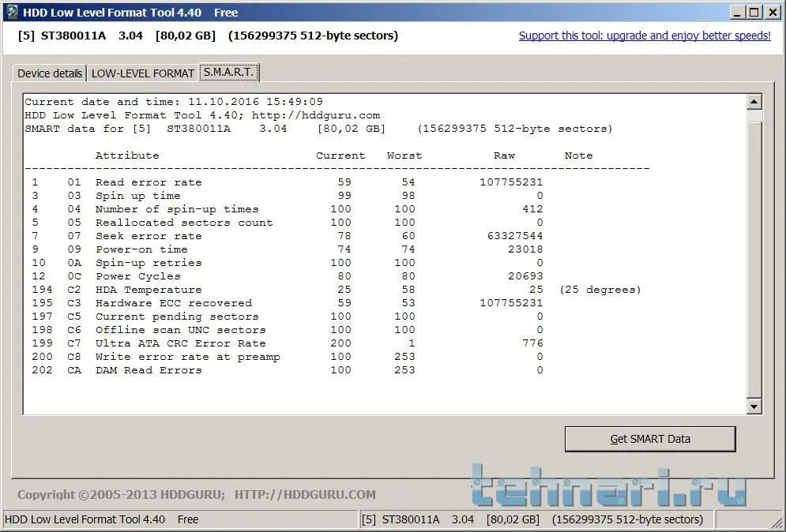Click the scrollbar up arrow
786x532 pixels.
click(x=754, y=102)
